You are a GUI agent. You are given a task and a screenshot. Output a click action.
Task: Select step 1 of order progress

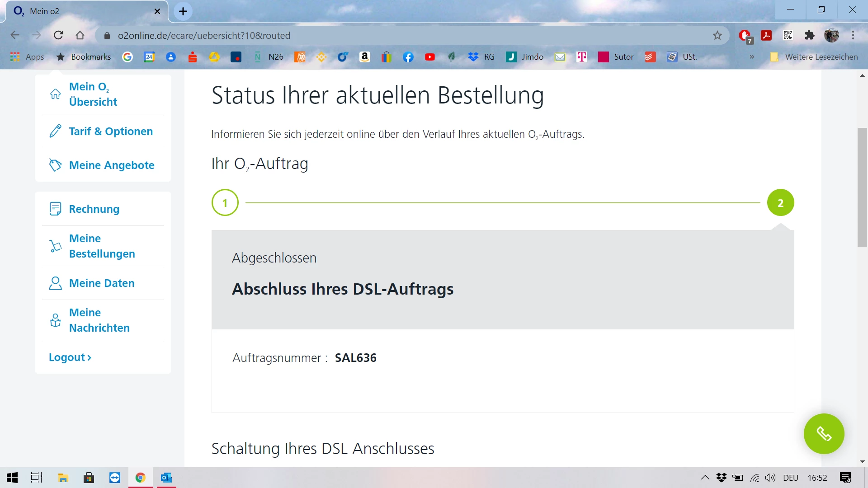point(225,202)
